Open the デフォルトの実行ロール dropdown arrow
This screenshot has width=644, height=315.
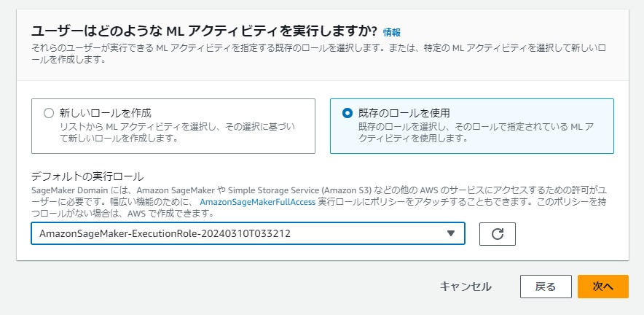click(x=451, y=233)
